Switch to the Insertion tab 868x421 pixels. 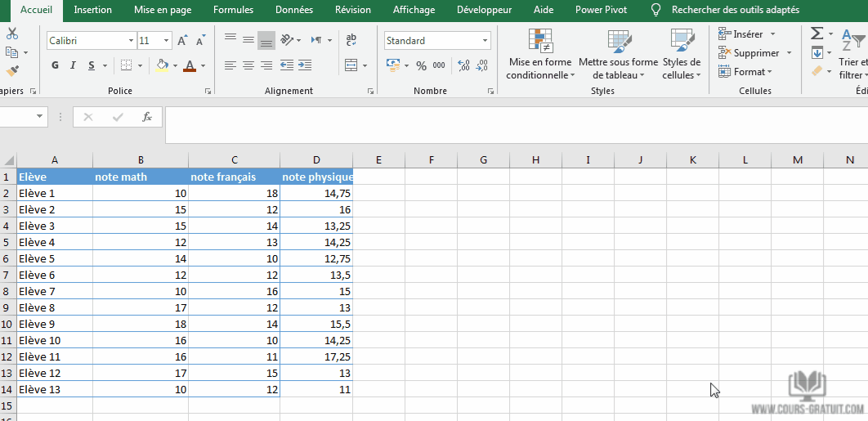coord(93,10)
